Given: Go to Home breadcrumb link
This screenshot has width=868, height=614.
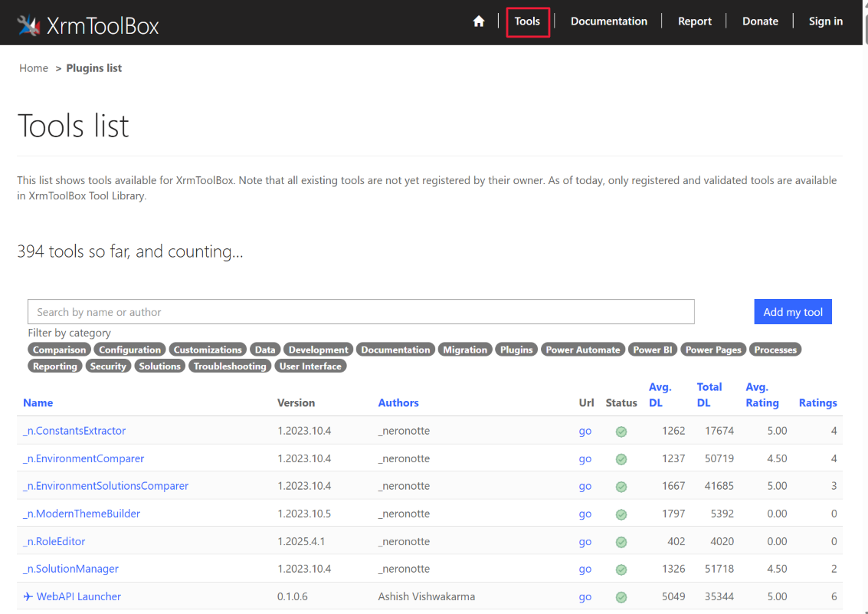Looking at the screenshot, I should pos(34,68).
